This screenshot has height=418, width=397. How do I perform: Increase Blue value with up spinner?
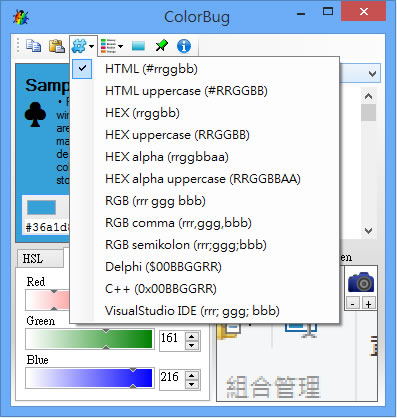[x=192, y=375]
